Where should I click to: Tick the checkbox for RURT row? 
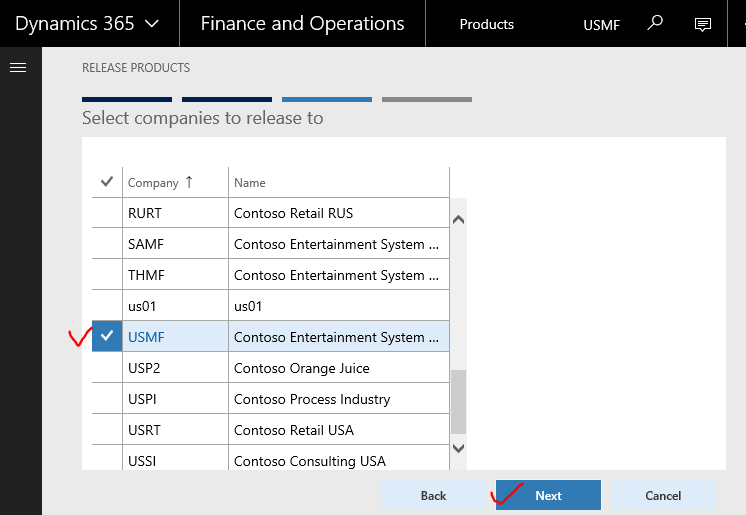[107, 213]
